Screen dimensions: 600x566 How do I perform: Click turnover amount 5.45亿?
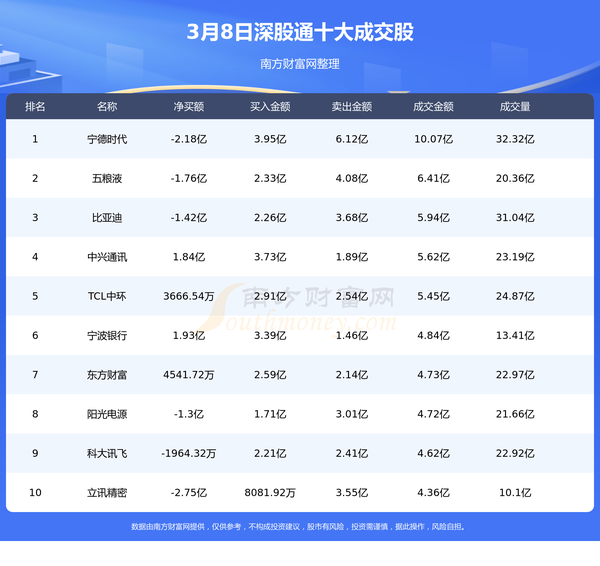[433, 296]
